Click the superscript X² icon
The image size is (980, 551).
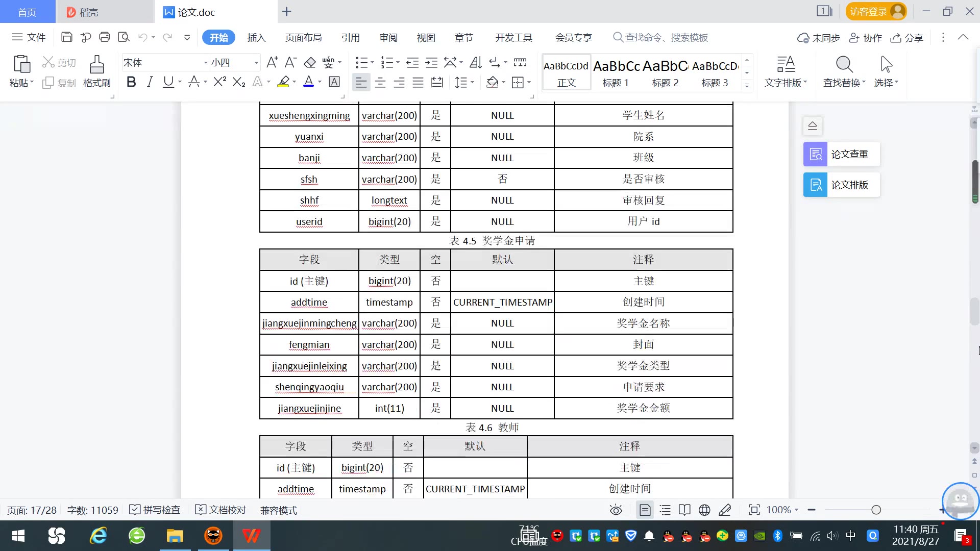pos(219,82)
